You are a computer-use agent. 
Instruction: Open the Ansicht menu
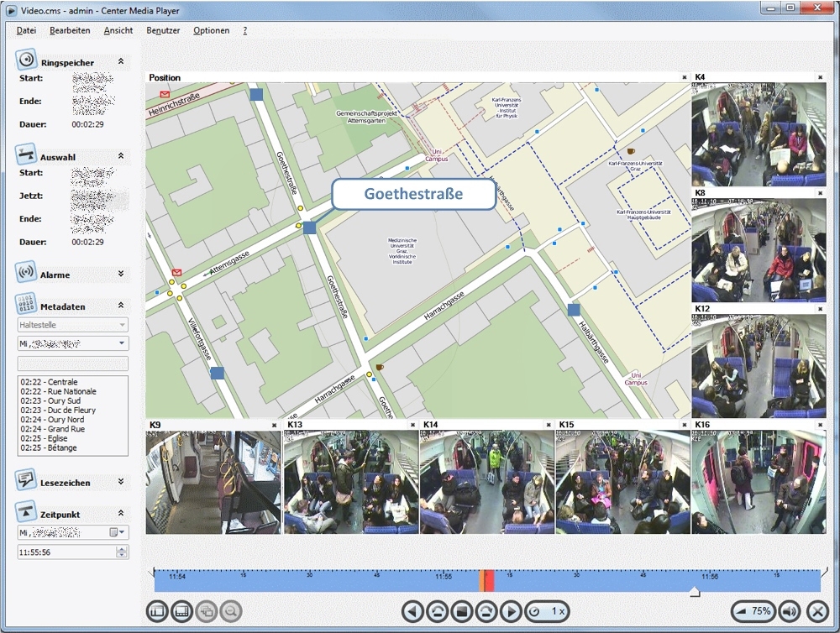pyautogui.click(x=118, y=30)
